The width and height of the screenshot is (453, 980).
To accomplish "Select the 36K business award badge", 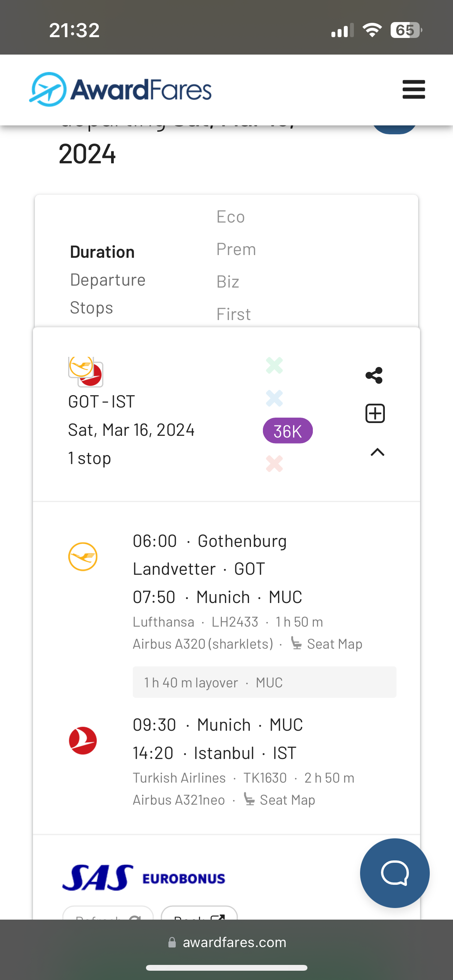I will (x=288, y=431).
